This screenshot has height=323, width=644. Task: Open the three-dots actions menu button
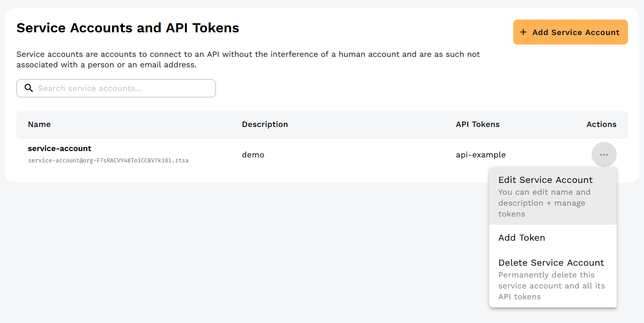(604, 155)
